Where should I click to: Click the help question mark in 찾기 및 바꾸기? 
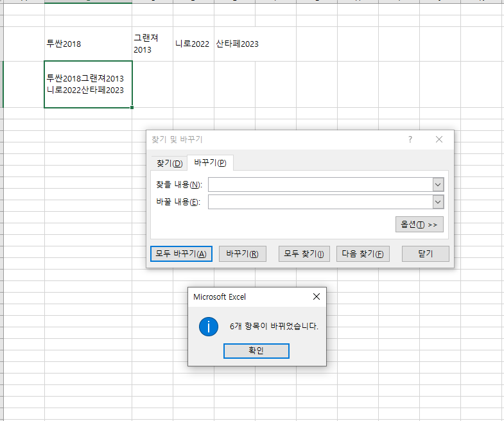pos(410,139)
